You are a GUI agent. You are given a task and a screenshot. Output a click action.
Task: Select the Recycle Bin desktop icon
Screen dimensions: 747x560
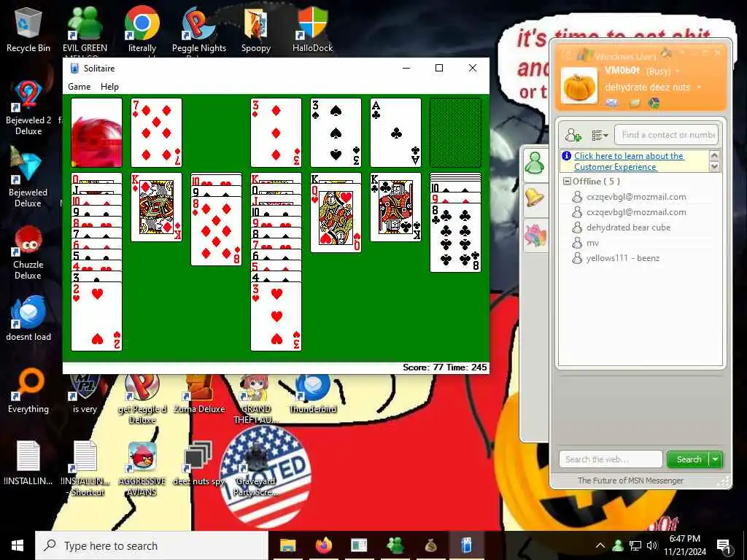[28, 29]
